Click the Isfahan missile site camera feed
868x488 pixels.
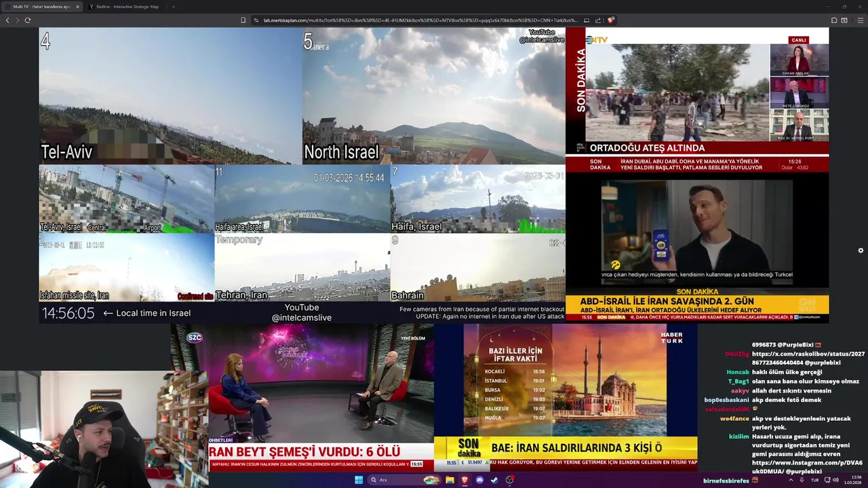click(x=127, y=268)
